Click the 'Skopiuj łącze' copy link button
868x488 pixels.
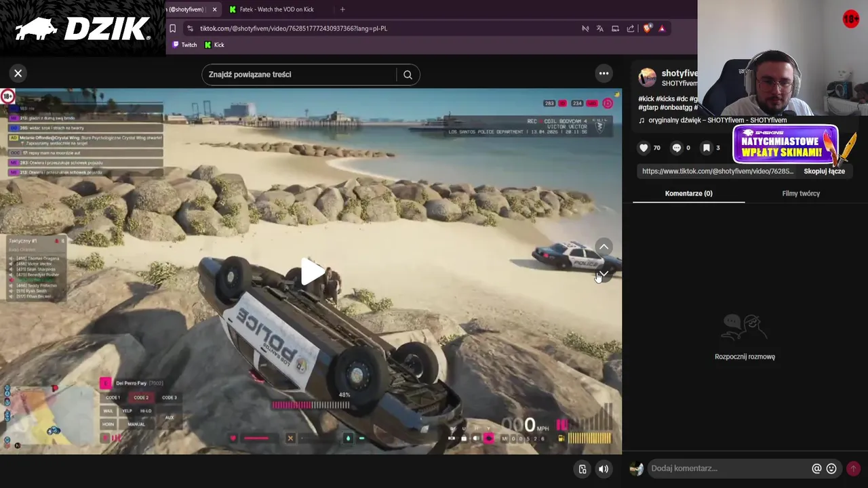(x=824, y=171)
